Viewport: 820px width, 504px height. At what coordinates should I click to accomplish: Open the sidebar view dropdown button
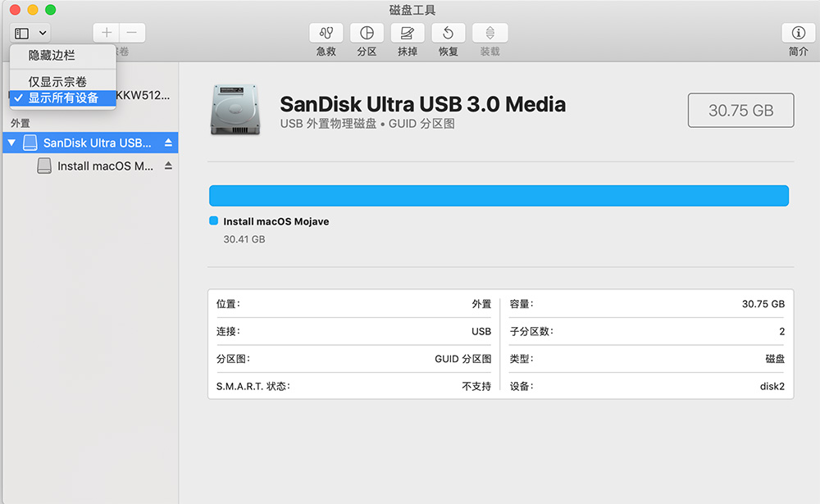tap(31, 33)
